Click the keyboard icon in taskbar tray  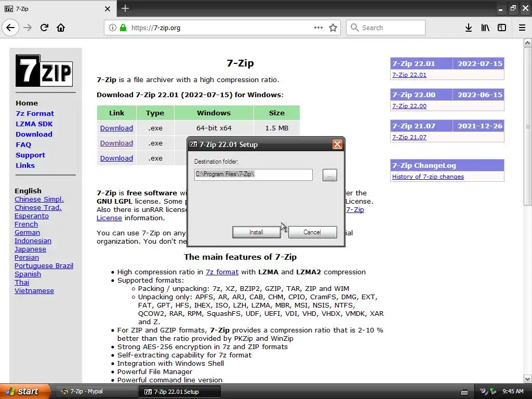[464, 392]
